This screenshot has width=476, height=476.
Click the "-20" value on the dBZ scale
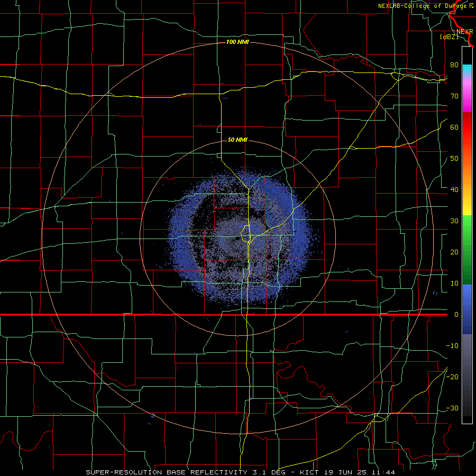point(452,377)
